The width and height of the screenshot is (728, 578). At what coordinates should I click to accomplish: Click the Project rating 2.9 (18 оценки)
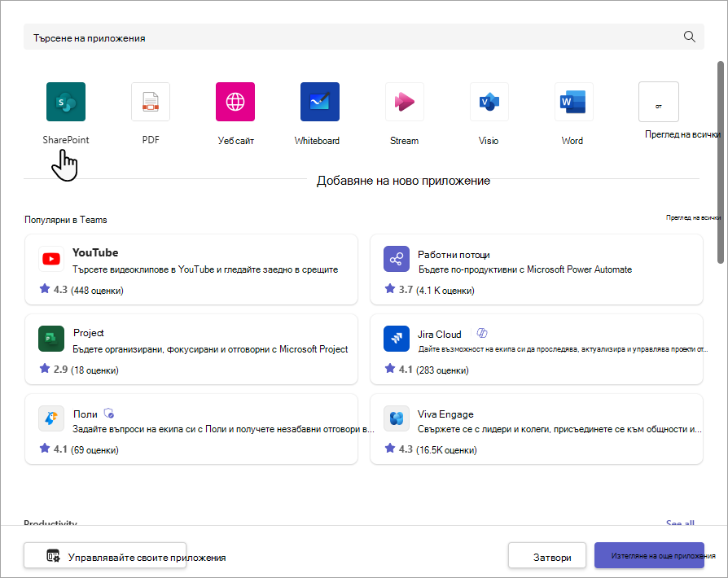pos(79,370)
